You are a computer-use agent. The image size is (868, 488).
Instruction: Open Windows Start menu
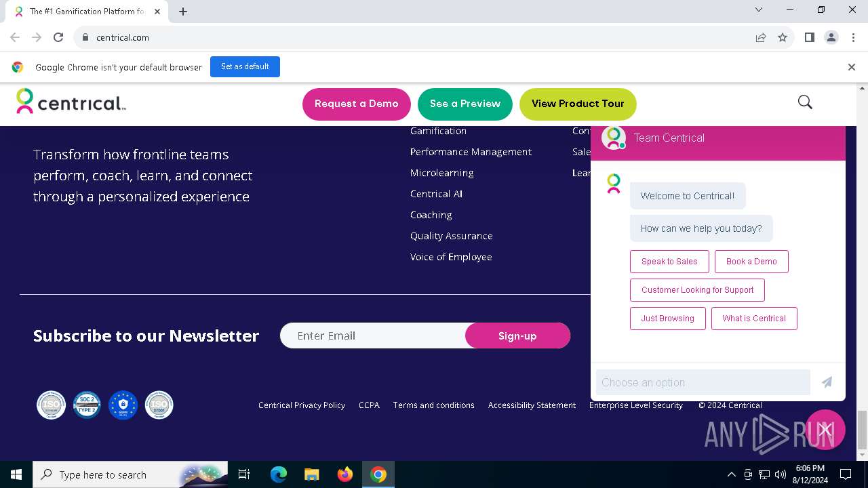tap(16, 474)
